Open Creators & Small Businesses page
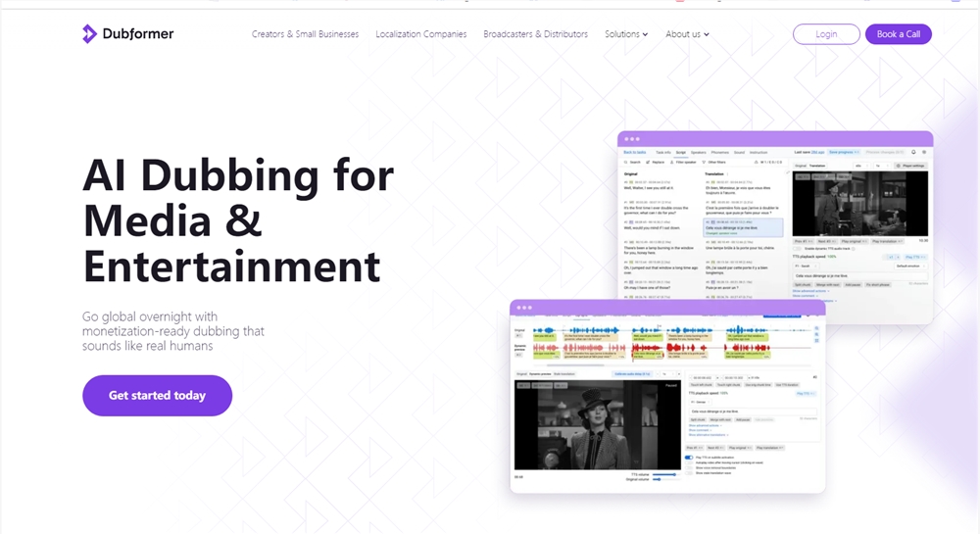 305,34
